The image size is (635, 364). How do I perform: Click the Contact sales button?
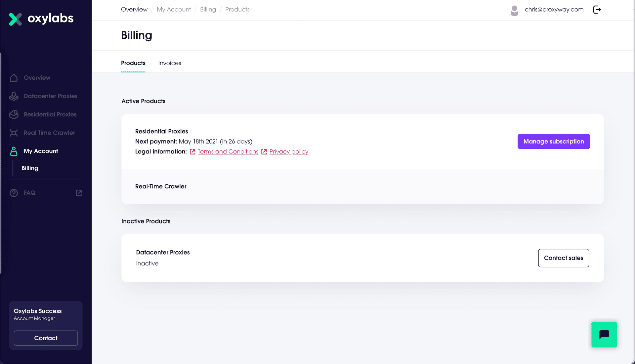click(563, 258)
